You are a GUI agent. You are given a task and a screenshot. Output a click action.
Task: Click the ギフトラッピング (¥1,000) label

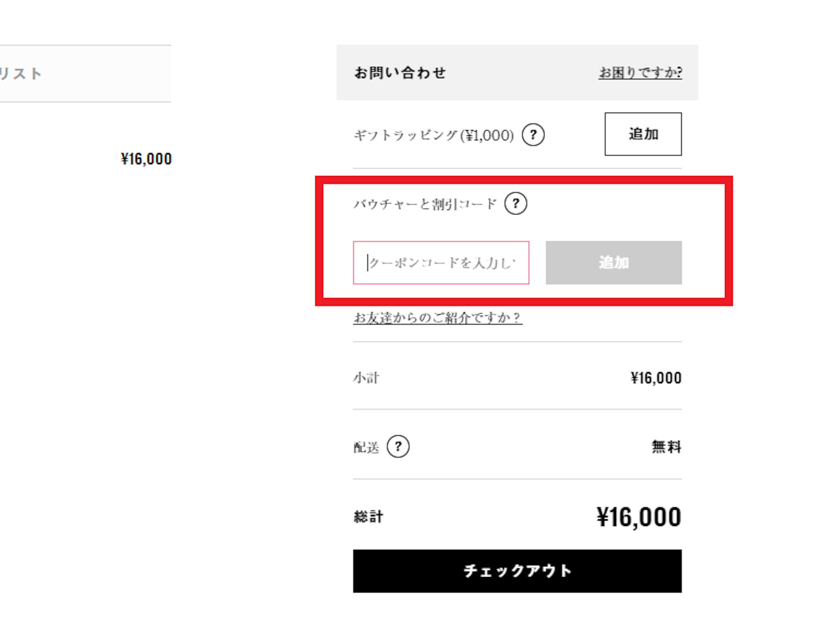[433, 135]
